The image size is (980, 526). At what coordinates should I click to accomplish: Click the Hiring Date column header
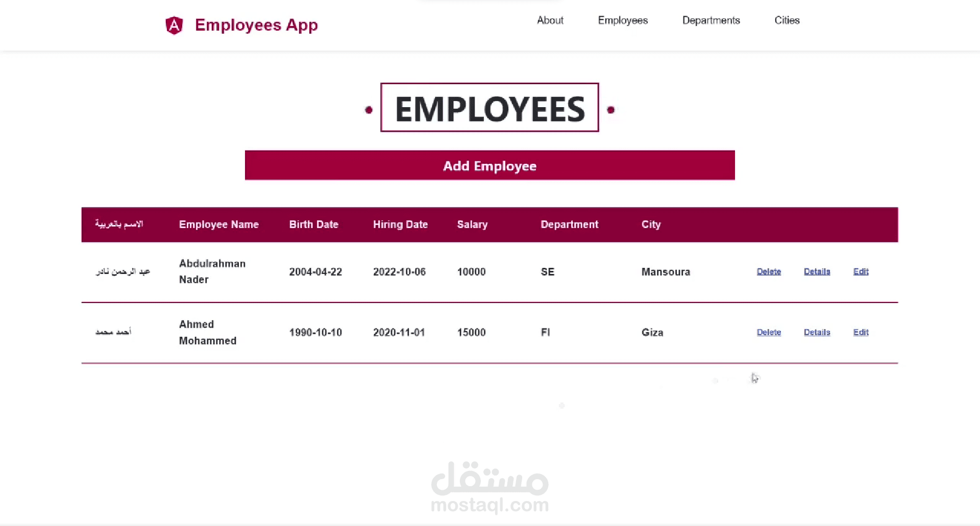[400, 224]
